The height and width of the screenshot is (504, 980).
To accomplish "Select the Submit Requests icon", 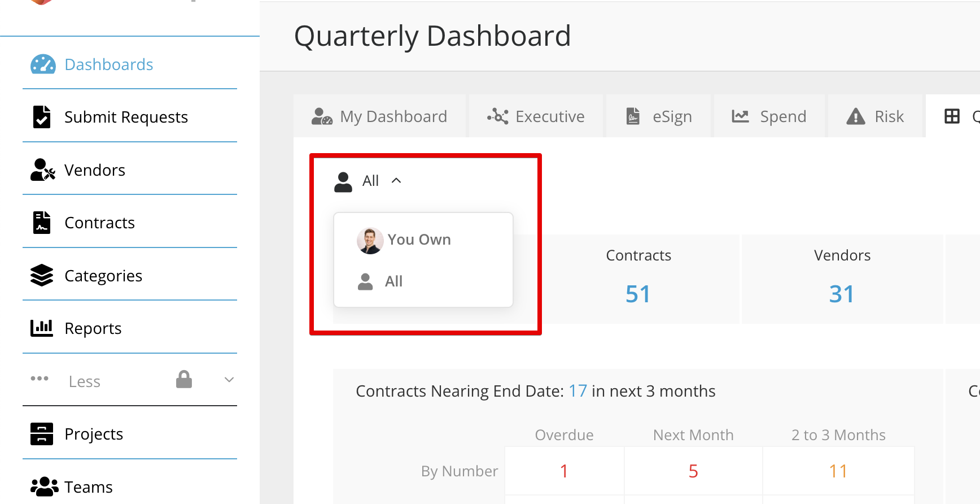I will coord(42,117).
